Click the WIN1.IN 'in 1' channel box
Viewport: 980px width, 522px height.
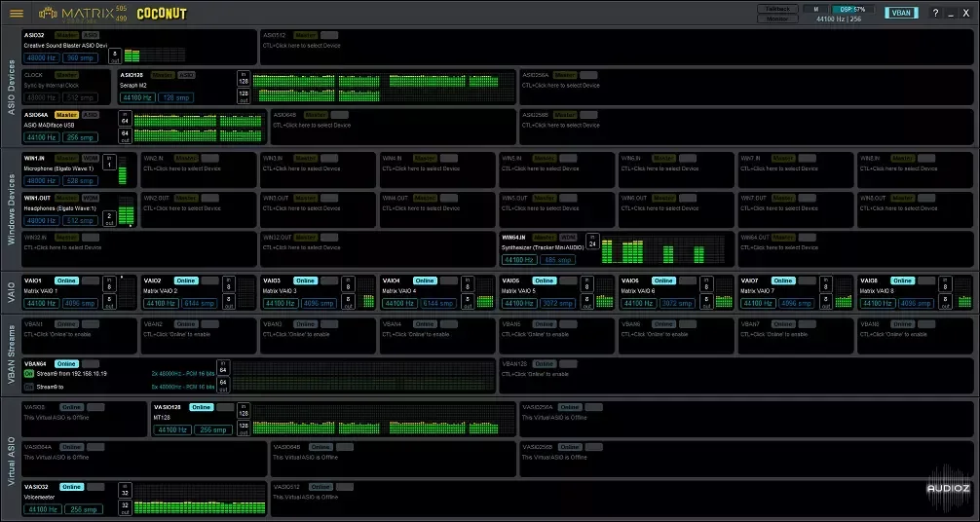[x=109, y=162]
